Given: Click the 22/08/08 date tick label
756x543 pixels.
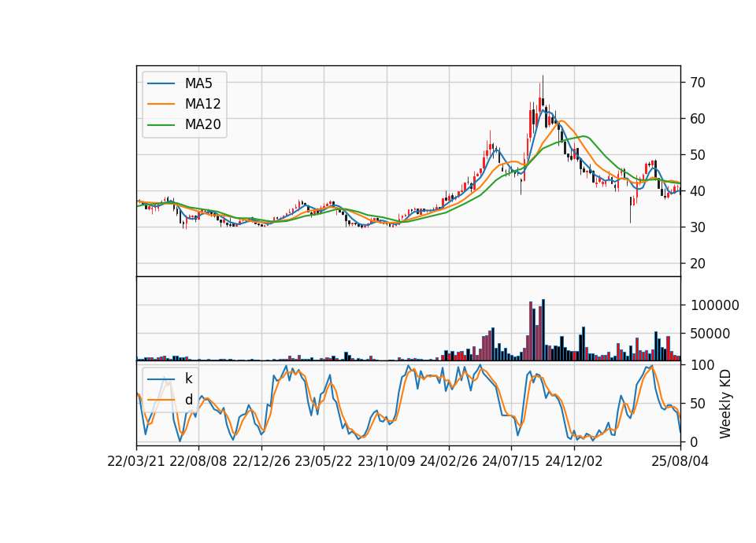Looking at the screenshot, I should [198, 462].
